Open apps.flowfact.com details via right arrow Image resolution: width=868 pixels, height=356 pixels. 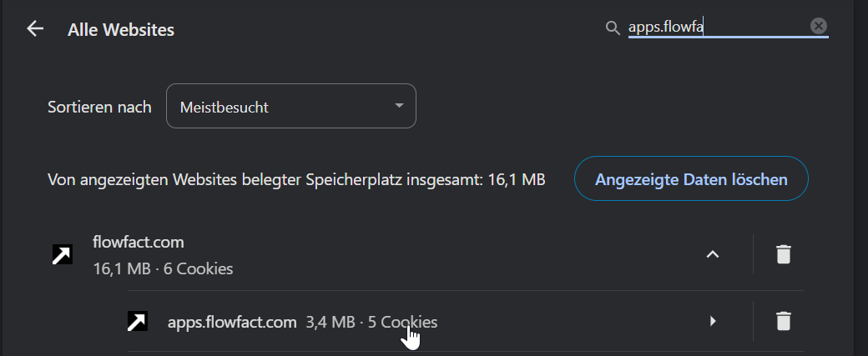pos(713,321)
